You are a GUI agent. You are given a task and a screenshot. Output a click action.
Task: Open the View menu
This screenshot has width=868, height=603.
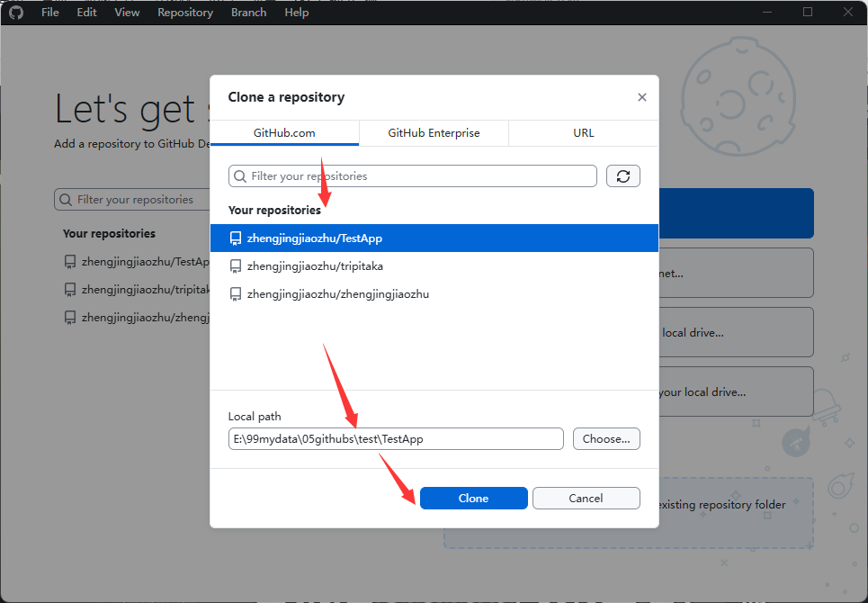127,13
